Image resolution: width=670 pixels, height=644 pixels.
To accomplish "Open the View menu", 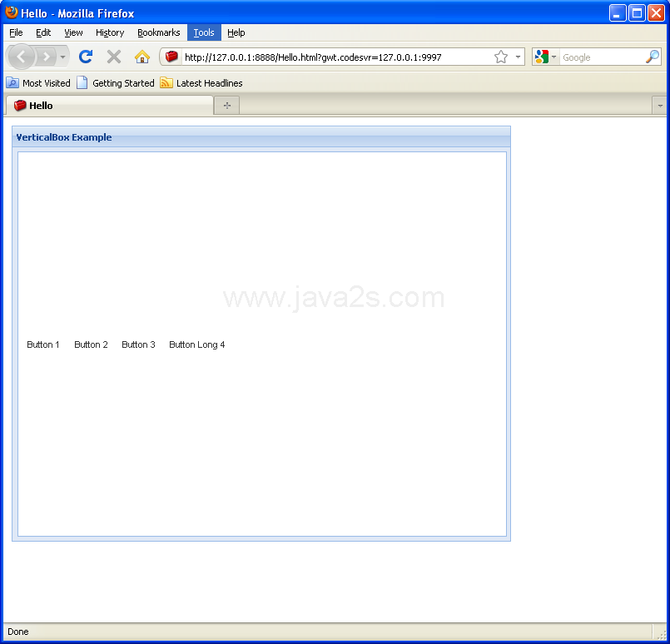I will click(73, 32).
